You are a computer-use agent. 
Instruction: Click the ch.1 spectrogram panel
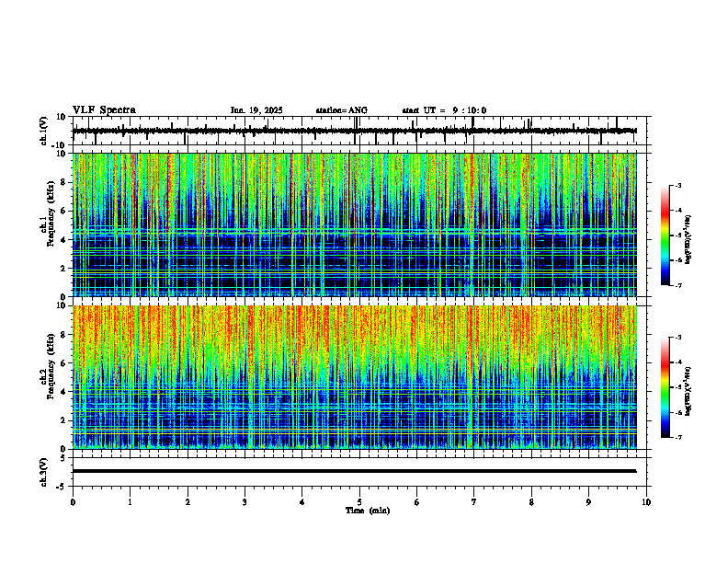click(x=354, y=224)
